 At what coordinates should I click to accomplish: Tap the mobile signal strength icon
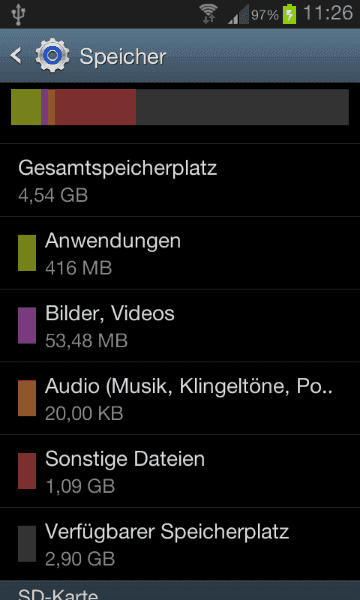point(238,15)
